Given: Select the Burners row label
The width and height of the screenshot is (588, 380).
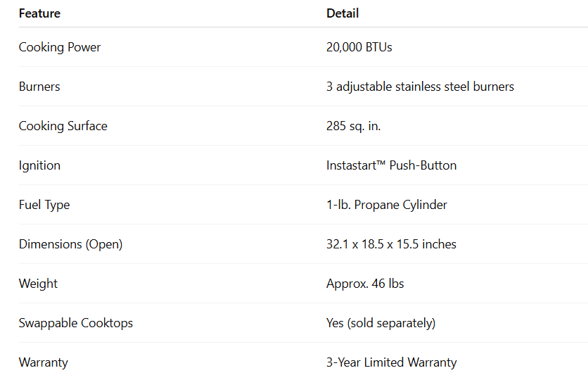Looking at the screenshot, I should coord(39,87).
